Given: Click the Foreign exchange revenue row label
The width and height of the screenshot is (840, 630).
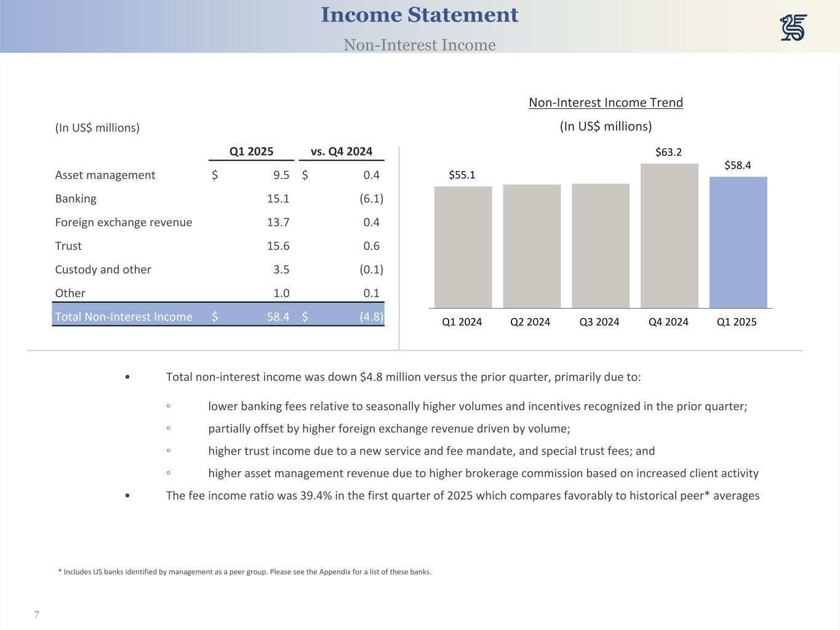Looking at the screenshot, I should tap(124, 222).
